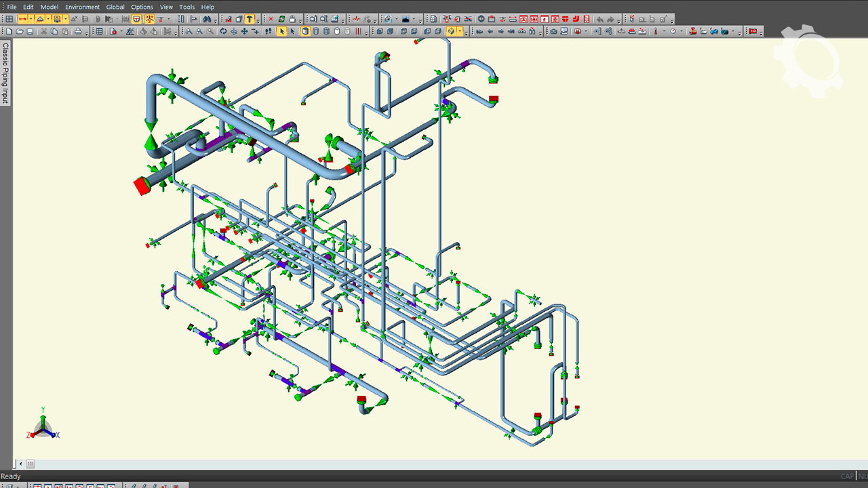Toggle the highlighted Select arrow tool

point(282,31)
